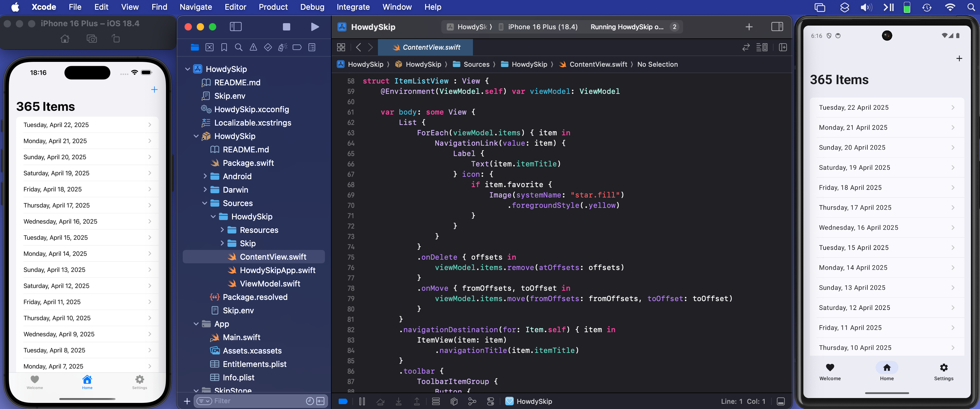Run the HowdySkip app with the play button
This screenshot has height=409, width=980.
[x=315, y=27]
